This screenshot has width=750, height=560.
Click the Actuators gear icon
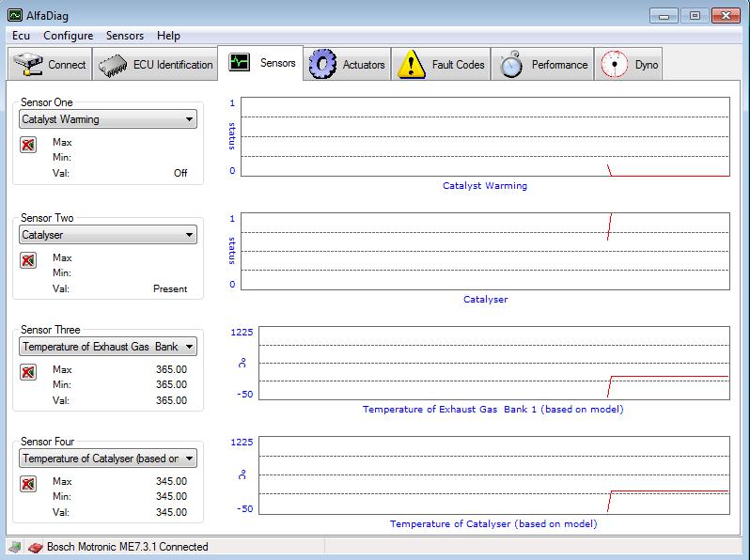(x=322, y=65)
